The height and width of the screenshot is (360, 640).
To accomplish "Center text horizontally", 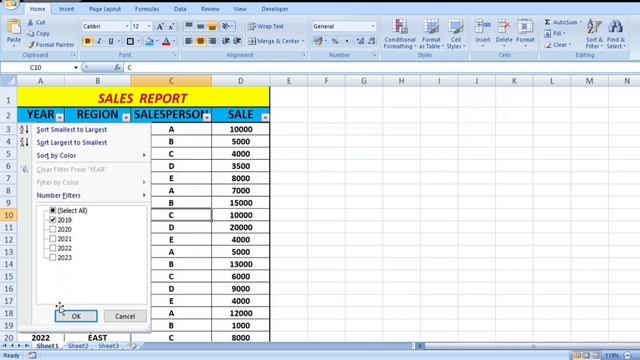I will coord(200,41).
